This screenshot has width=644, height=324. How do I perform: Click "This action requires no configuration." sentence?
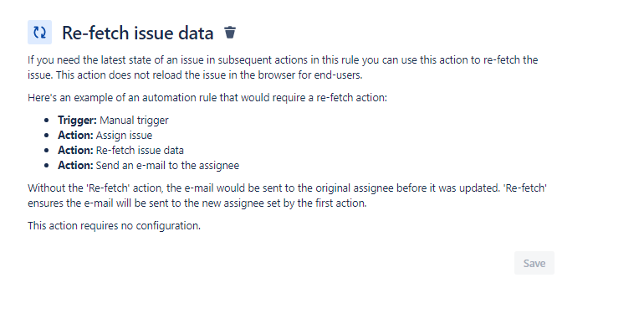(115, 226)
